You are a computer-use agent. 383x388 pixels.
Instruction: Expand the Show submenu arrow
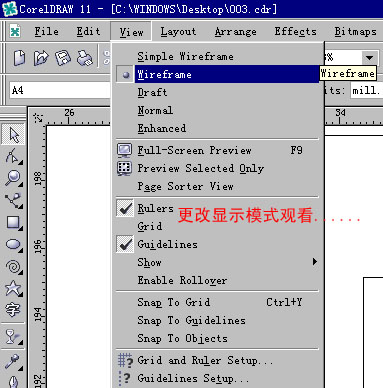click(x=314, y=262)
